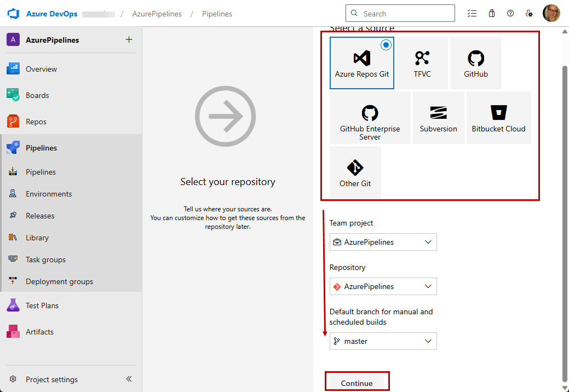Go to Pipelines sub-item in sidebar
Screen dimensions: 569x392
(x=71, y=172)
